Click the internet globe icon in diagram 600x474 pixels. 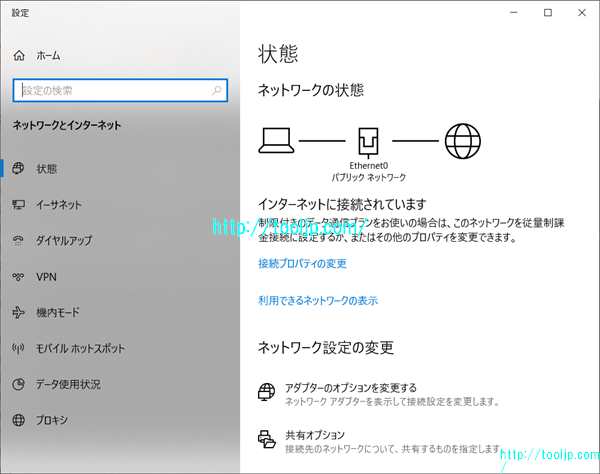click(463, 141)
